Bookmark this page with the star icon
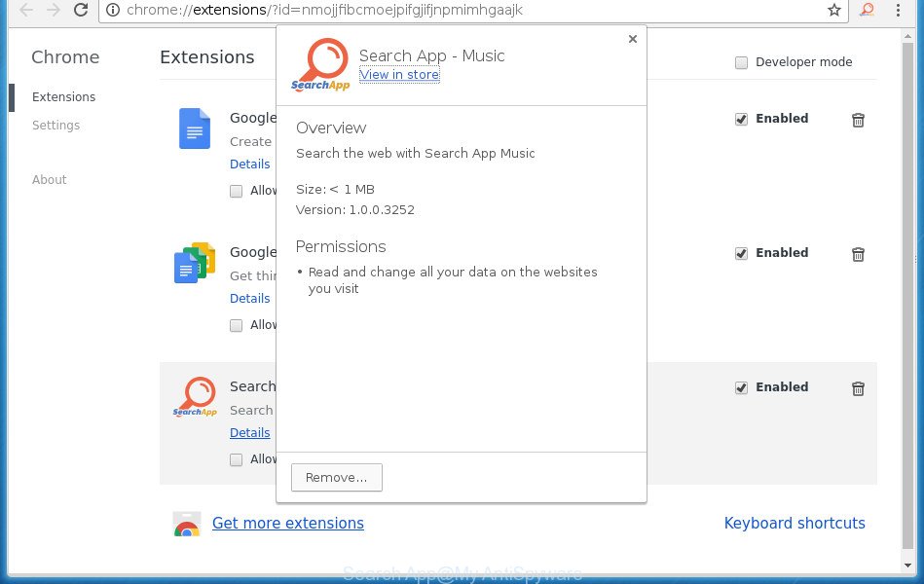Viewport: 924px width, 584px height. click(833, 10)
